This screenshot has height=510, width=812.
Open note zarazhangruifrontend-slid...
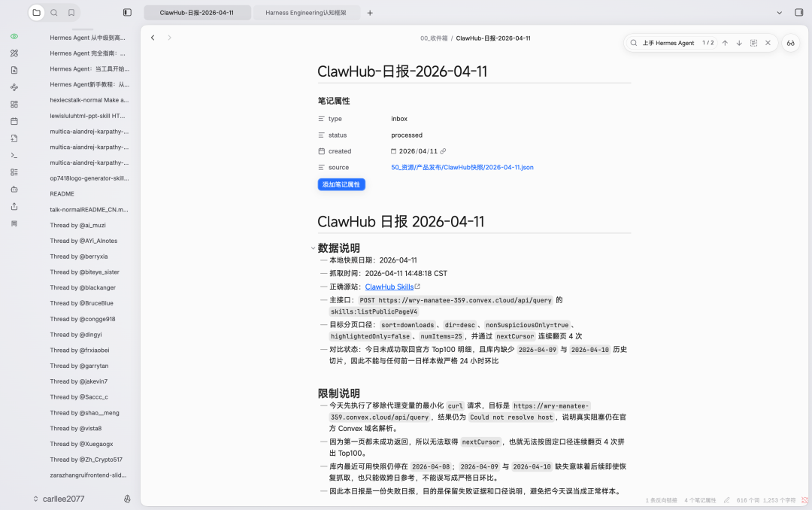coord(87,475)
